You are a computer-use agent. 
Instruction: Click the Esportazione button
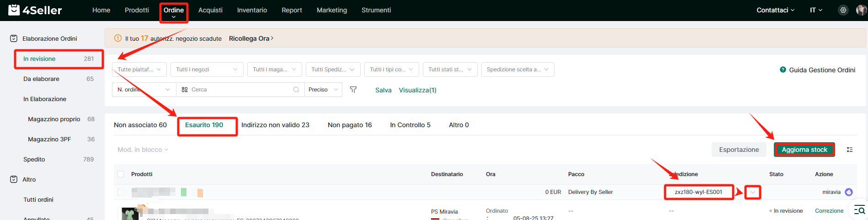click(x=739, y=150)
